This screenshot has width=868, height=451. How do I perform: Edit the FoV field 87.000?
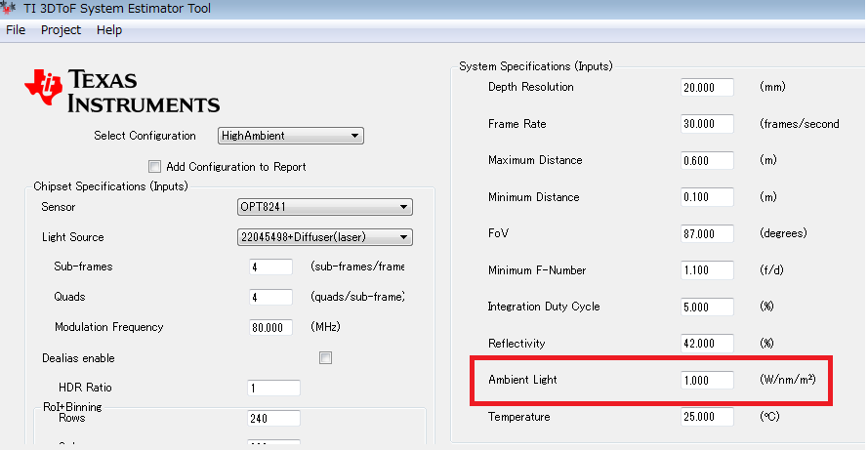coord(707,233)
